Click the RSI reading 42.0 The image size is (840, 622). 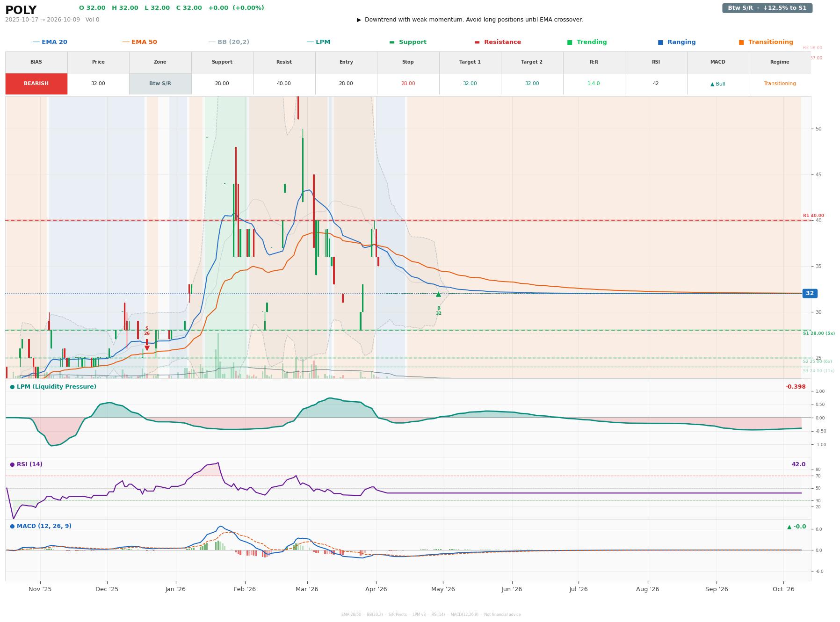pos(798,464)
